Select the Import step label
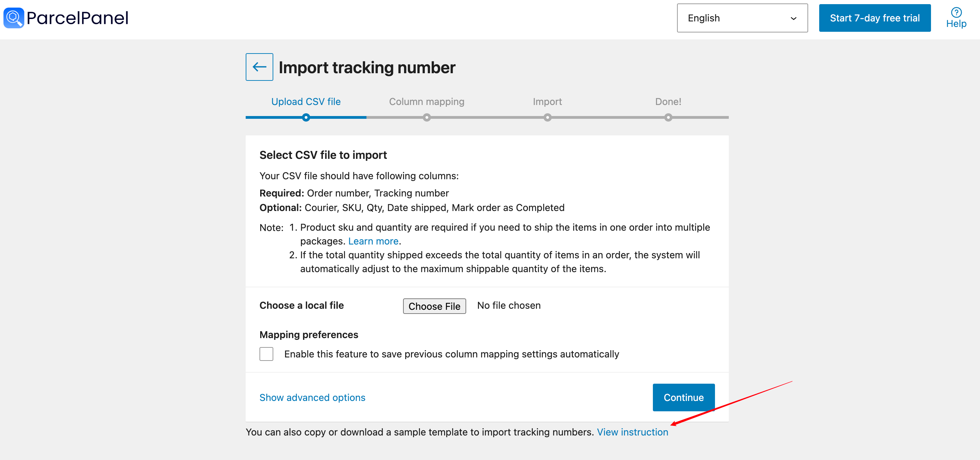Screen dimensions: 980x460 pyautogui.click(x=547, y=102)
